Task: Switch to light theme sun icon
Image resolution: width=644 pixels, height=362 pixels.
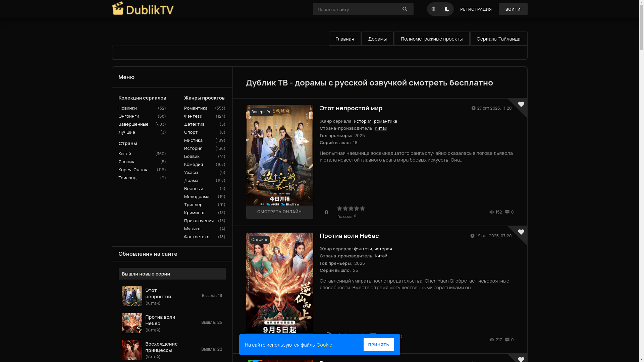Action: click(433, 9)
